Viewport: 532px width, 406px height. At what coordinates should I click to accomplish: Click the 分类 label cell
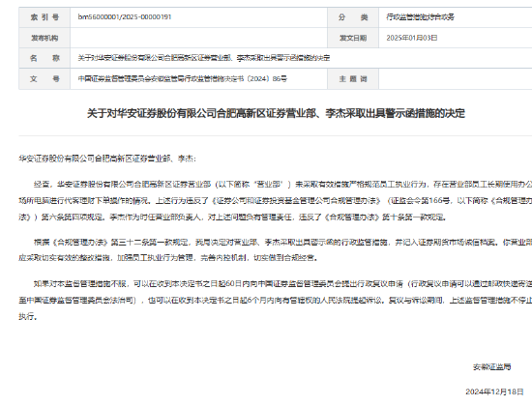point(353,17)
